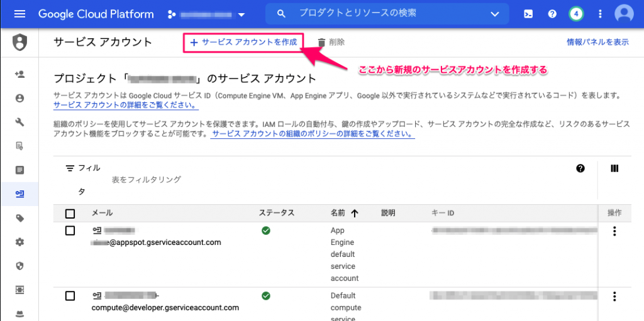The height and width of the screenshot is (321, 644).
Task: Open the top bar three-dot settings menu
Action: 600,14
